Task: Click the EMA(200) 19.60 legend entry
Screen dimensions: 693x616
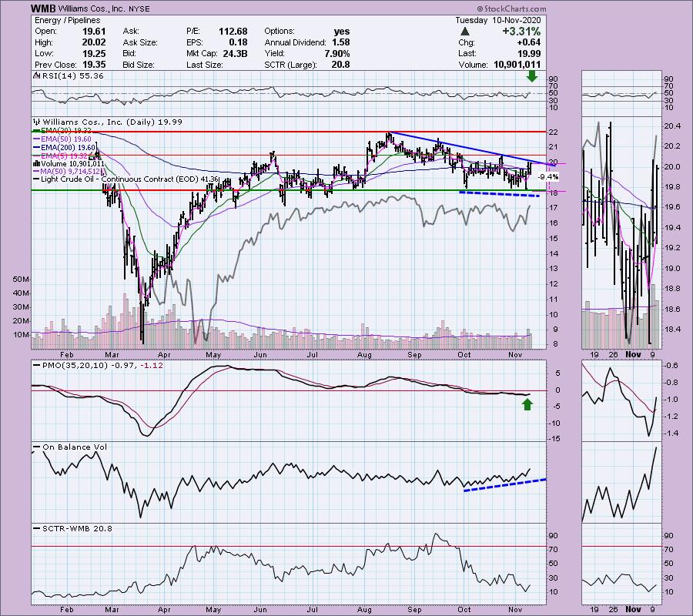Action: point(64,147)
